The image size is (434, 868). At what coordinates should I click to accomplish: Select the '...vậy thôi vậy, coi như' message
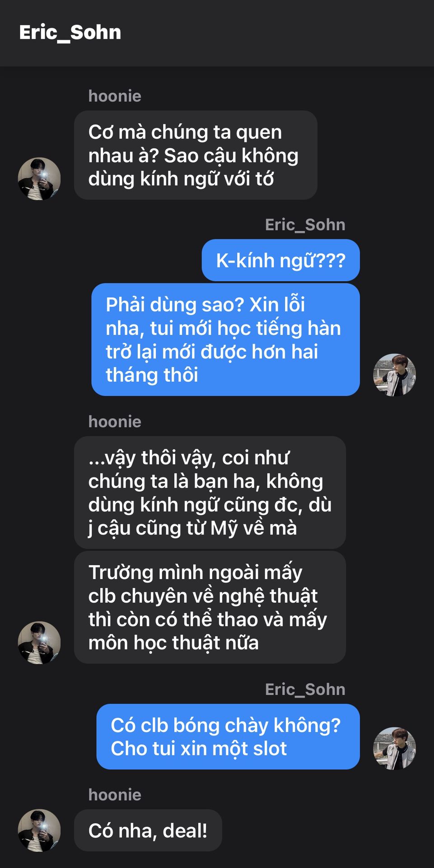210,492
